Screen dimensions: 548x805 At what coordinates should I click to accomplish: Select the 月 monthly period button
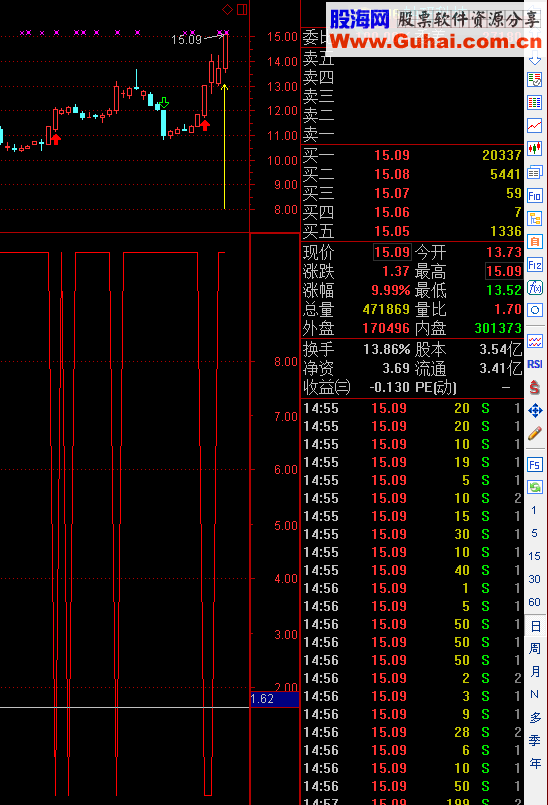(x=535, y=672)
